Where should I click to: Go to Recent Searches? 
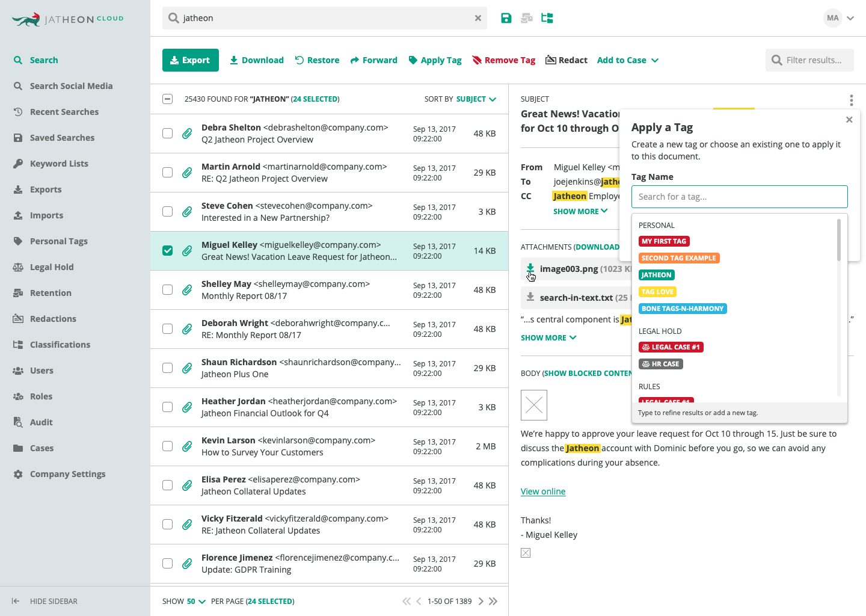point(64,112)
